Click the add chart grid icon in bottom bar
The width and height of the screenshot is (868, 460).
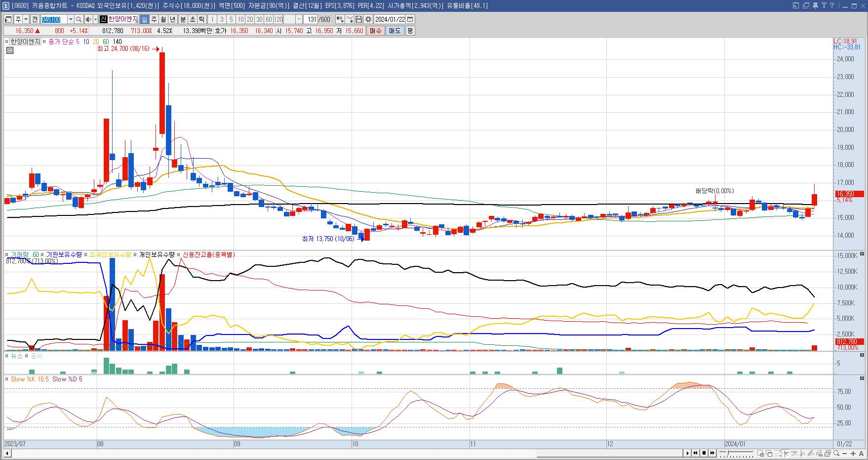[761, 453]
